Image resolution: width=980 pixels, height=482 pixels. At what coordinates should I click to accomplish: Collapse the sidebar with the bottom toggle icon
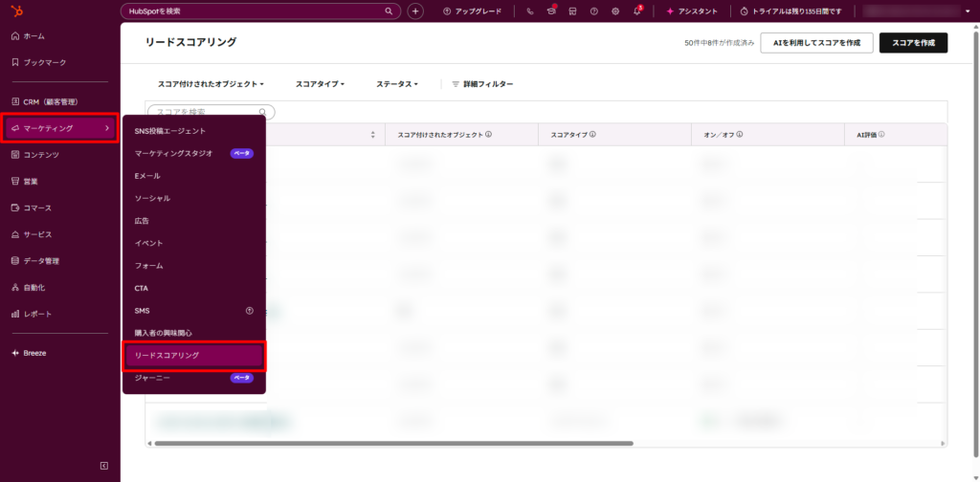104,466
